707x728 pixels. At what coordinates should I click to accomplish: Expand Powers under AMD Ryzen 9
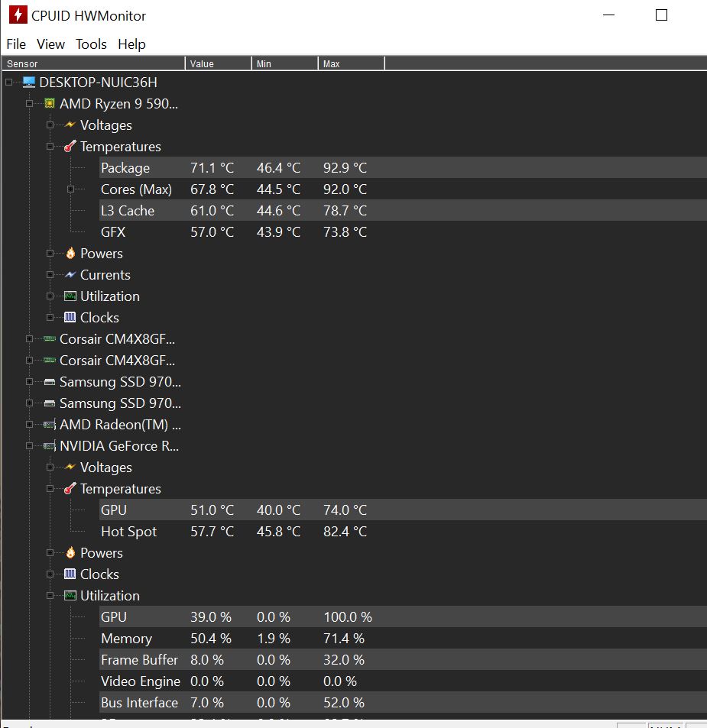coord(50,253)
